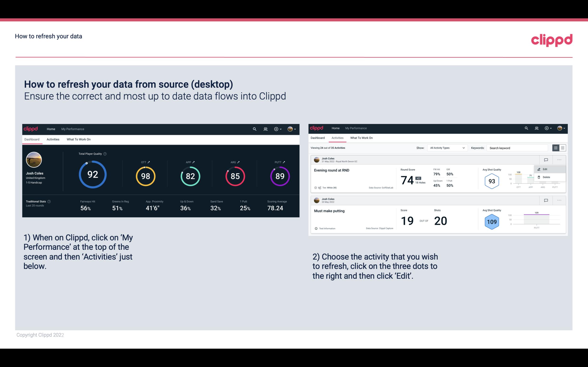Image resolution: width=588 pixels, height=367 pixels.
Task: Click Delete option on Evening round activity
Action: 546,177
